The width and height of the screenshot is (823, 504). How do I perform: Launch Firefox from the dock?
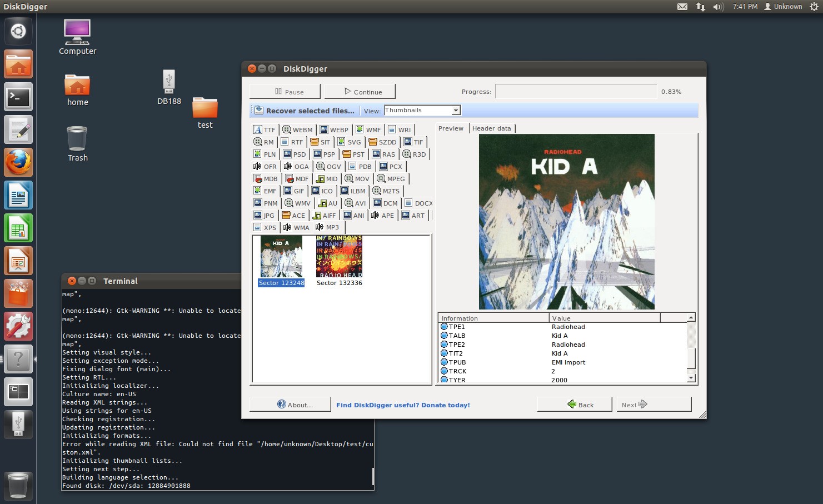coord(18,162)
